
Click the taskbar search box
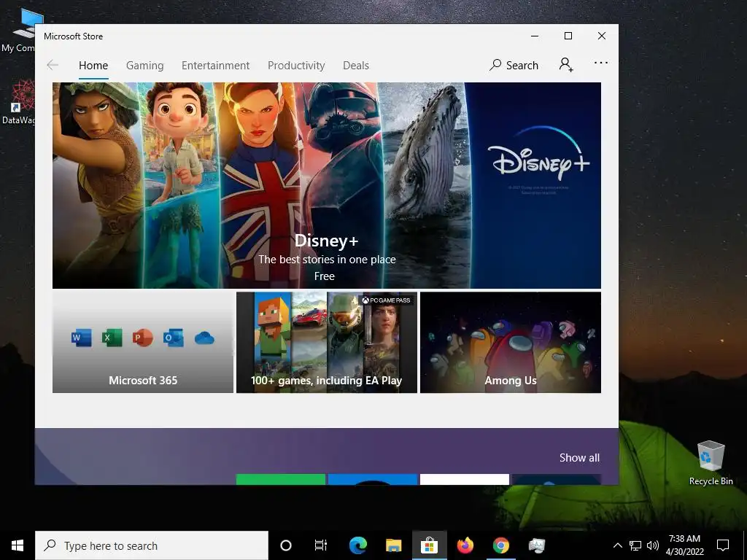point(152,545)
